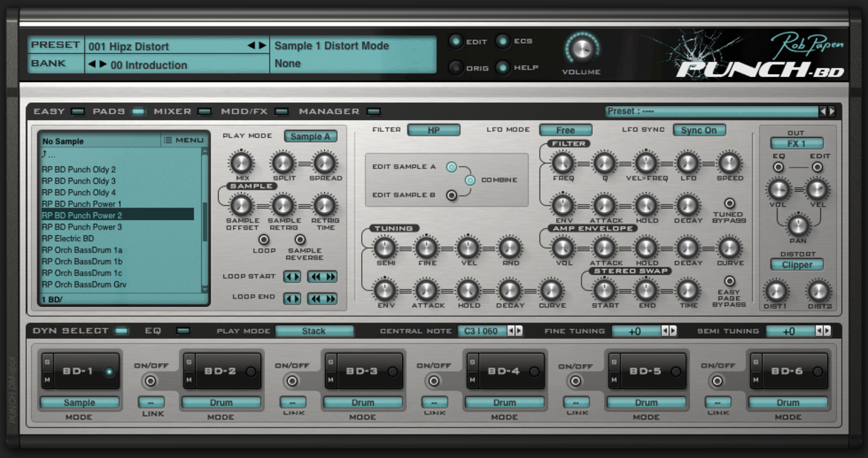Click the BD-3 pad
This screenshot has width=868, height=458.
pos(363,371)
